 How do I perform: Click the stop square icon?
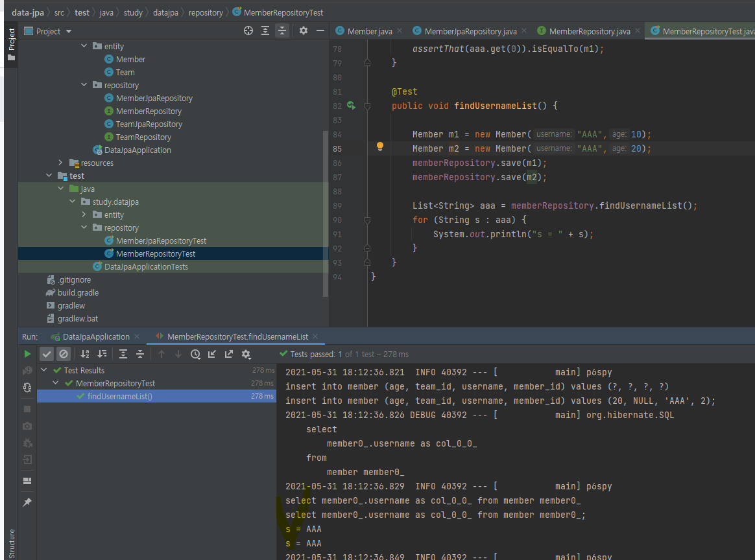click(x=27, y=409)
